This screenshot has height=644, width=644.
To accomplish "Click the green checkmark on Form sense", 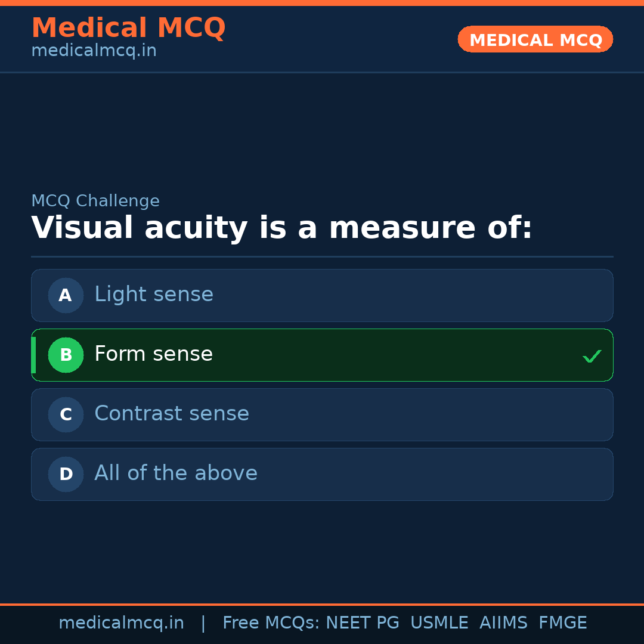I will (x=592, y=357).
